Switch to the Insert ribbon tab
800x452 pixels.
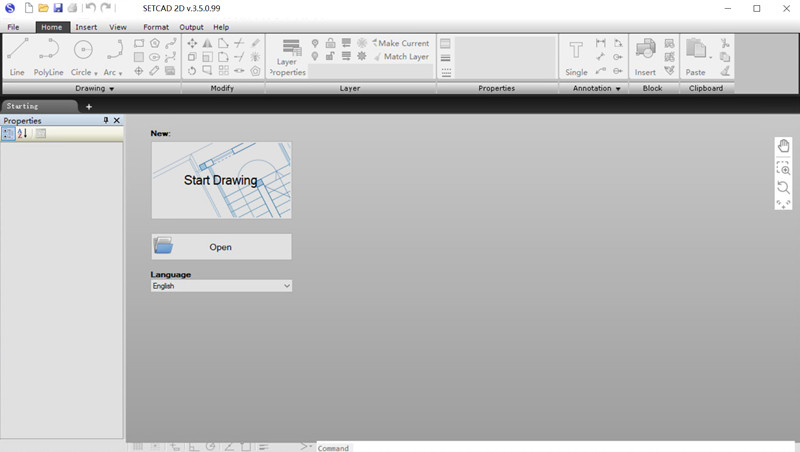click(86, 27)
